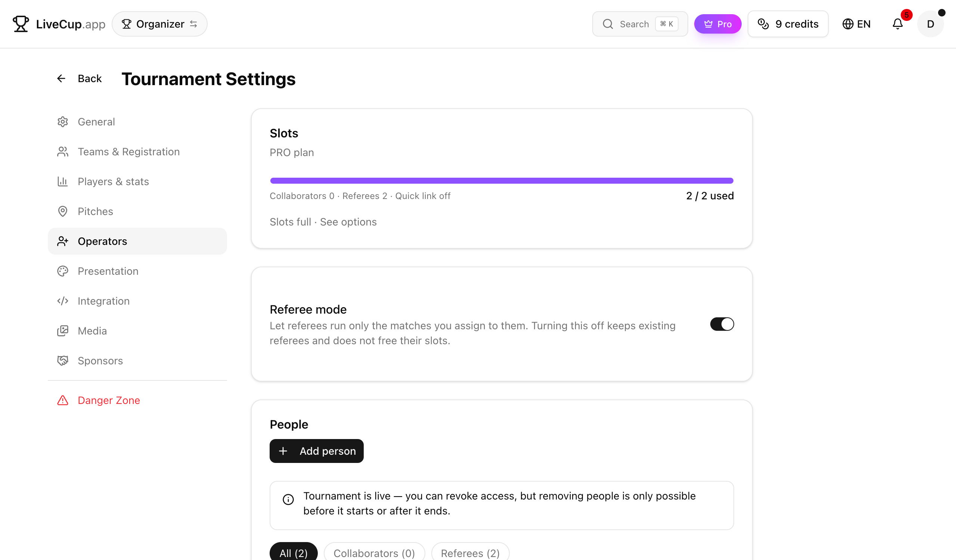
Task: Click the PRO plan label under Slots
Action: coord(292,152)
